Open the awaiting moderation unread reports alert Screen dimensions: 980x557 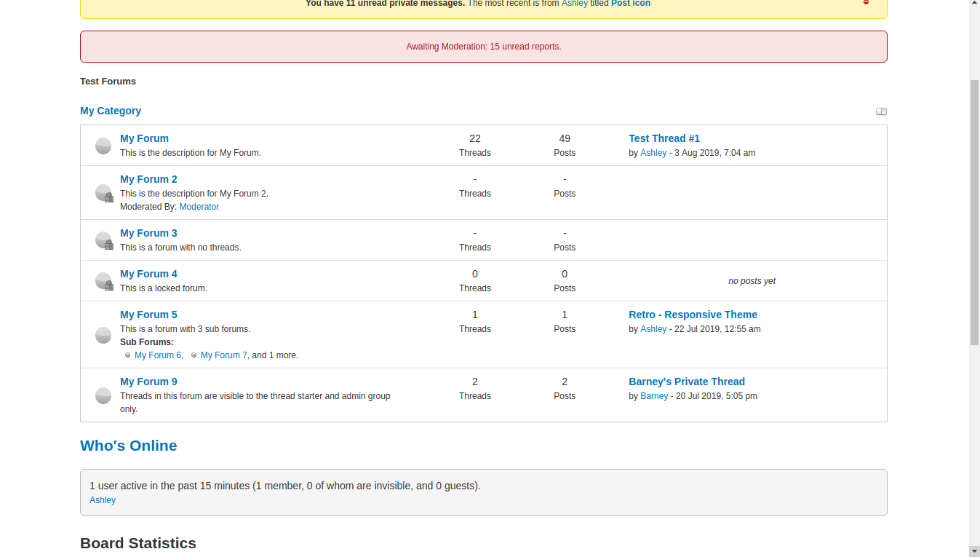pos(483,47)
